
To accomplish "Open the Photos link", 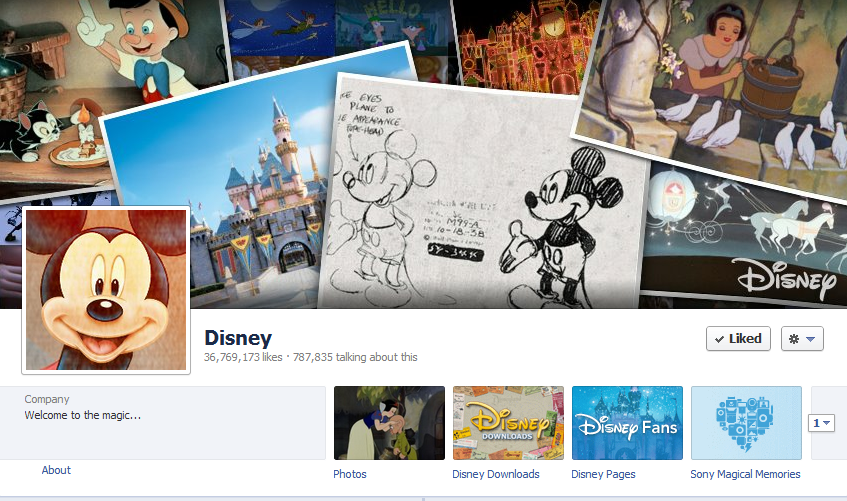I will click(349, 474).
